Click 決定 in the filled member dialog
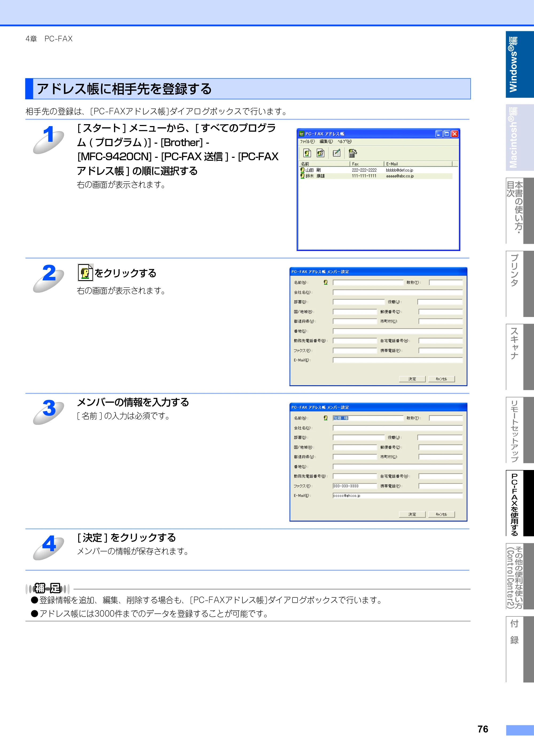 (412, 514)
